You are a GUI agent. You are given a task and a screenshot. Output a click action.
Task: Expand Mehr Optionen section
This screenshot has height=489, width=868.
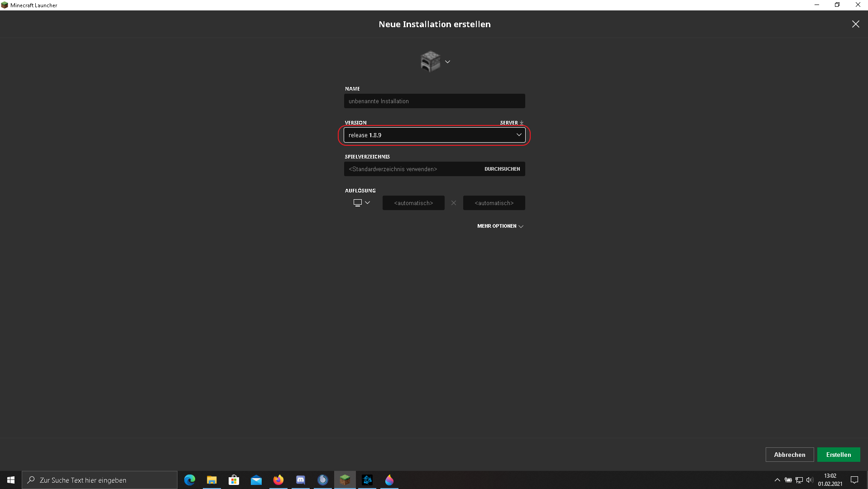[x=500, y=226]
